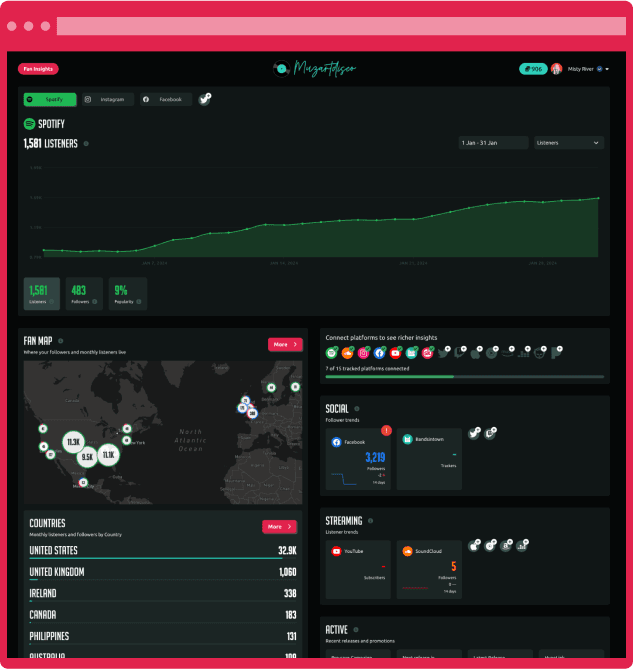Open the Listeners metric dropdown

(x=569, y=143)
